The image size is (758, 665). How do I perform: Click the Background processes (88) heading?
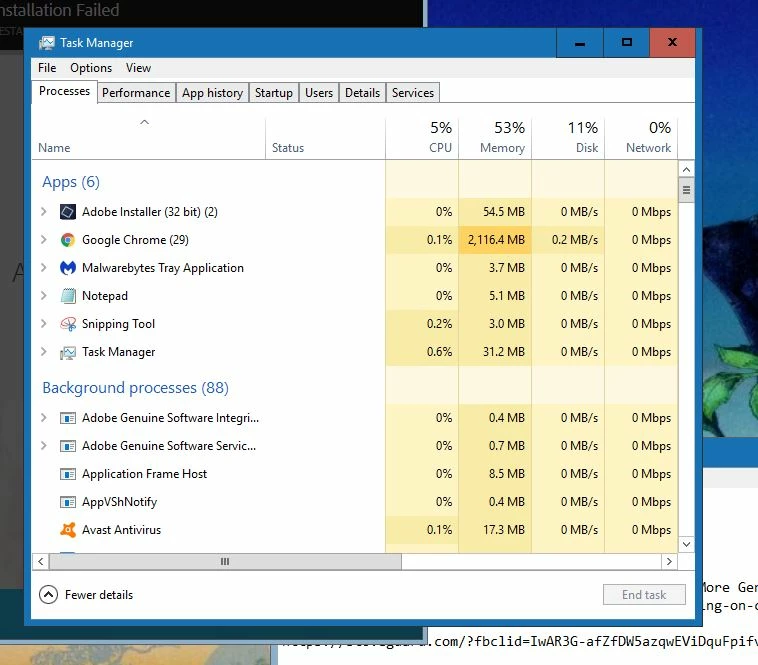pyautogui.click(x=135, y=388)
